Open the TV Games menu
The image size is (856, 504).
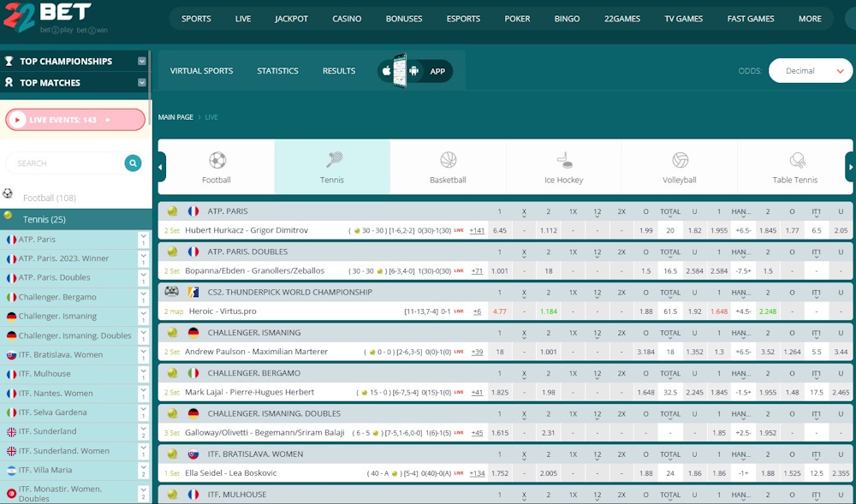point(683,19)
